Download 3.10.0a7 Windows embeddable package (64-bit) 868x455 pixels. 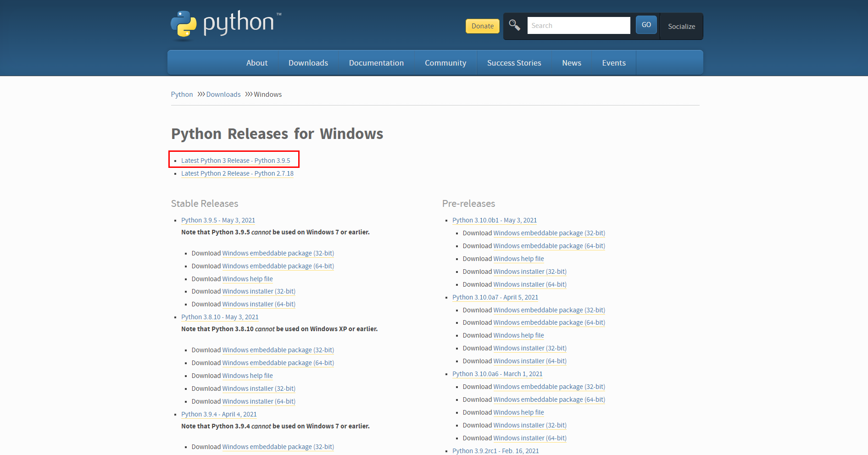tap(549, 322)
